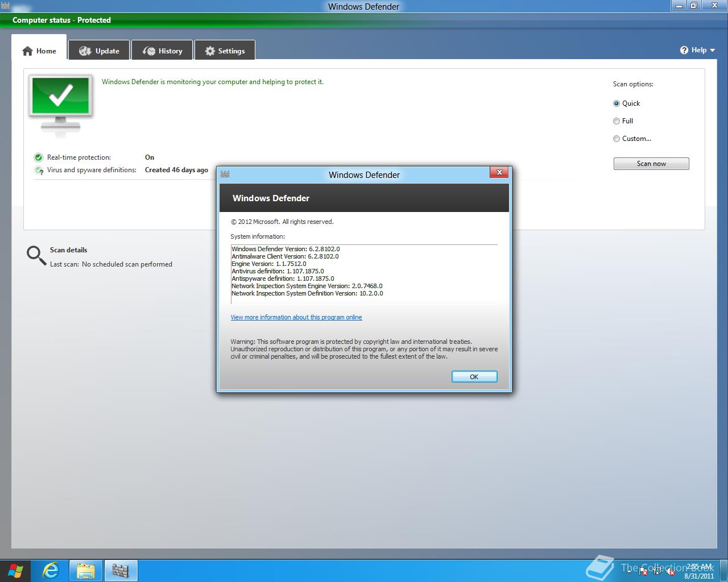728x582 pixels.
Task: Click the system information text box
Action: click(364, 275)
